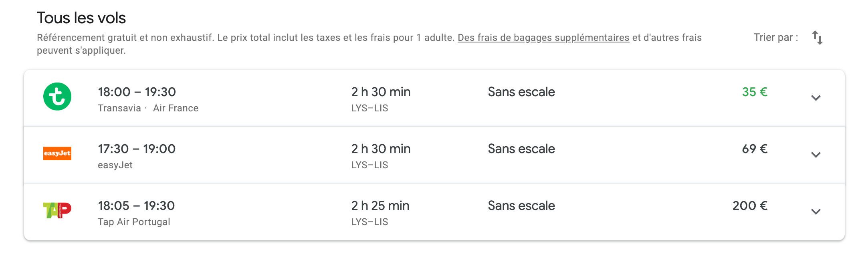Expand the easyJet 69 € flight details
The image size is (868, 254).
click(816, 155)
